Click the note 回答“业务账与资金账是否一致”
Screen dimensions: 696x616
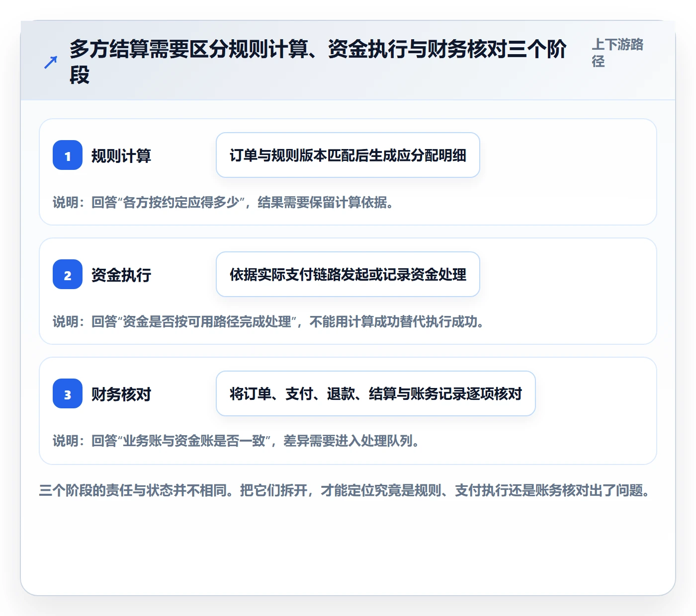pyautogui.click(x=182, y=441)
